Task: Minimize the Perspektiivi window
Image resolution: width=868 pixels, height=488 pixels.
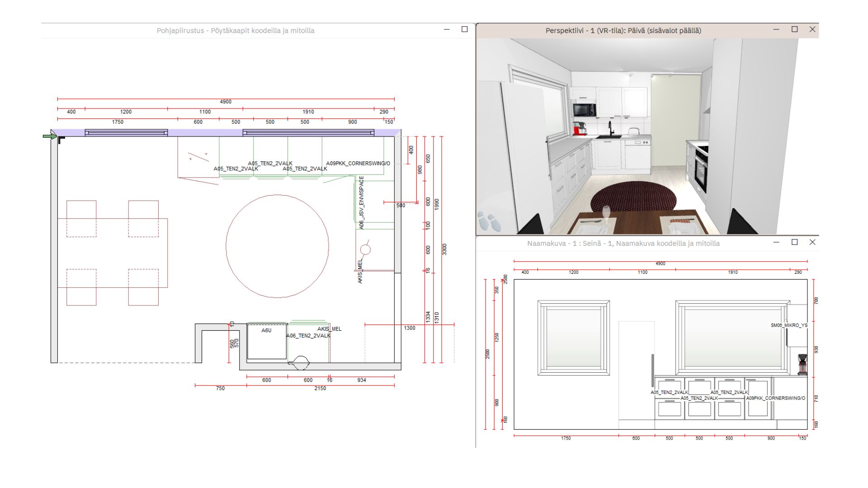Action: [776, 29]
